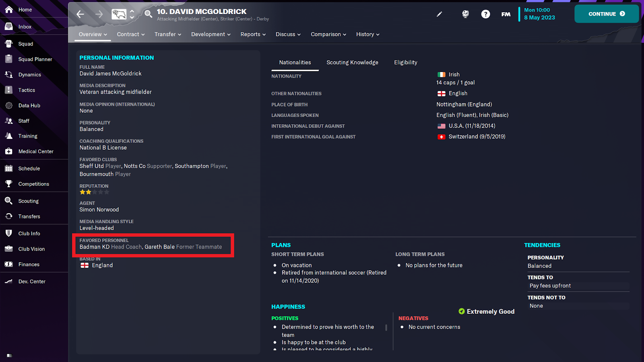Open the Tactics board icon

9,90
